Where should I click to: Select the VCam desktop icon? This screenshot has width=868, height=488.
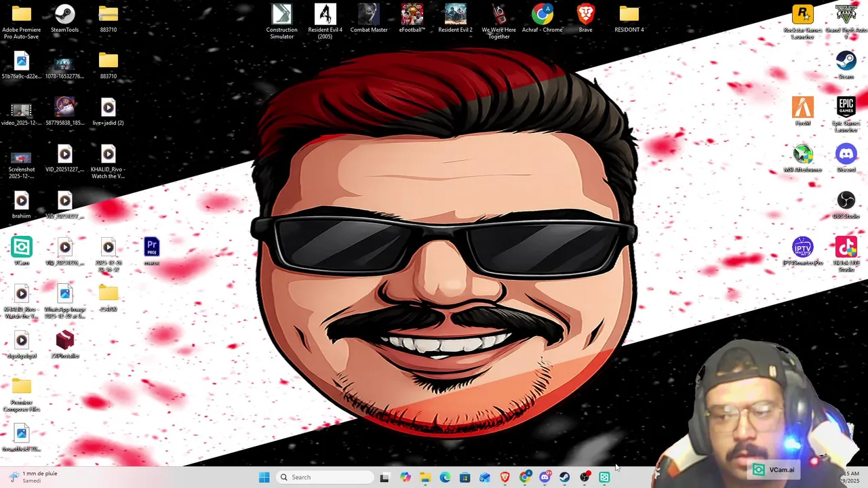tap(21, 251)
